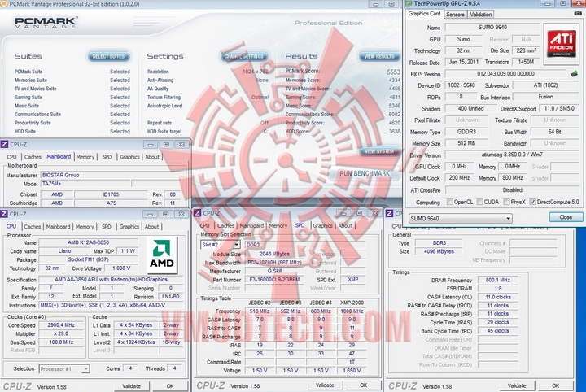Click the View Results button in PCMark
Viewport: 586px width, 392px height.
(x=379, y=56)
